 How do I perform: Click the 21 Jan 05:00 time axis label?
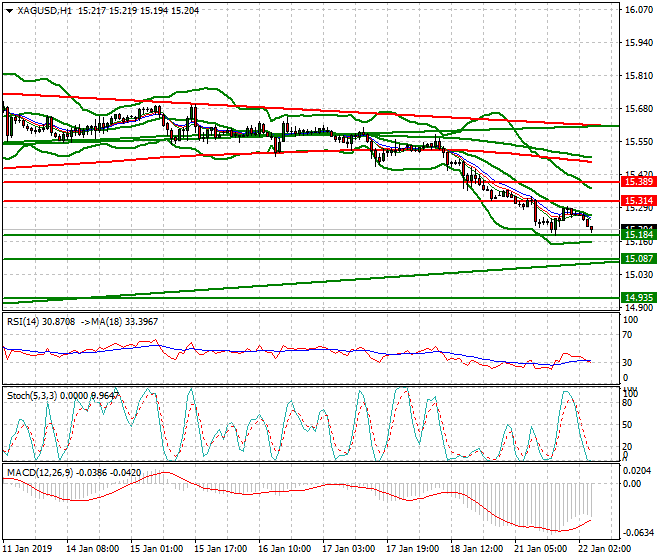tap(540, 549)
